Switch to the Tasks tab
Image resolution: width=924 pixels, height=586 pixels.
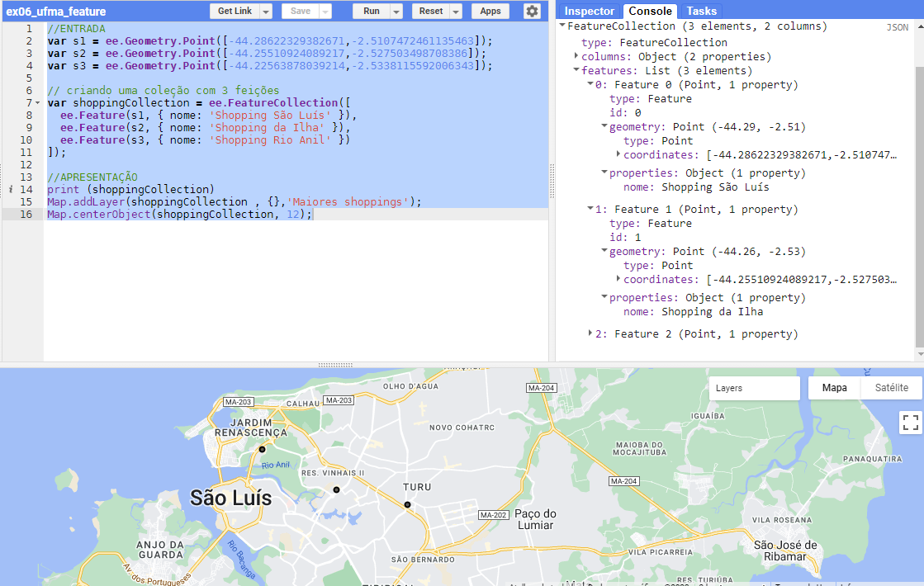(701, 12)
